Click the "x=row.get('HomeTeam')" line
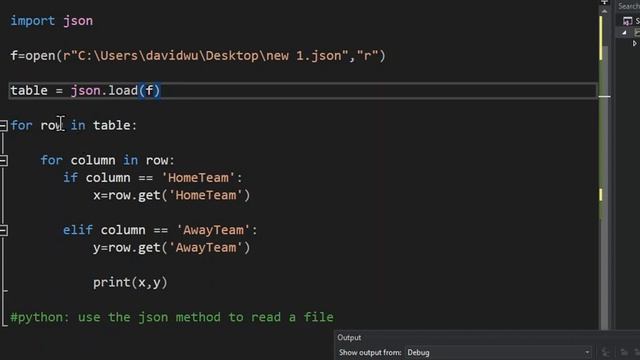 coord(171,196)
